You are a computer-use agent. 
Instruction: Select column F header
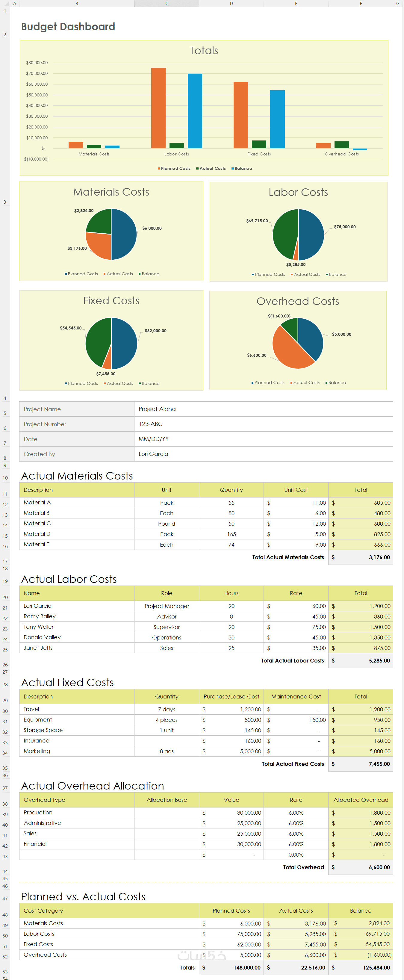point(361,3)
